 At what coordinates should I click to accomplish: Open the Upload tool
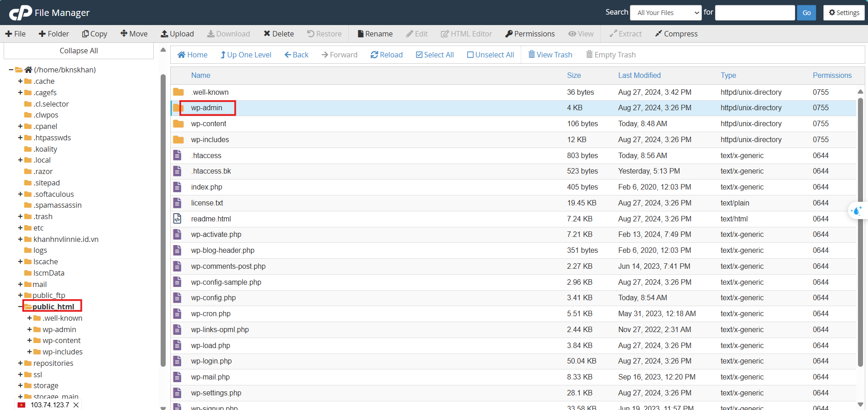pyautogui.click(x=178, y=34)
